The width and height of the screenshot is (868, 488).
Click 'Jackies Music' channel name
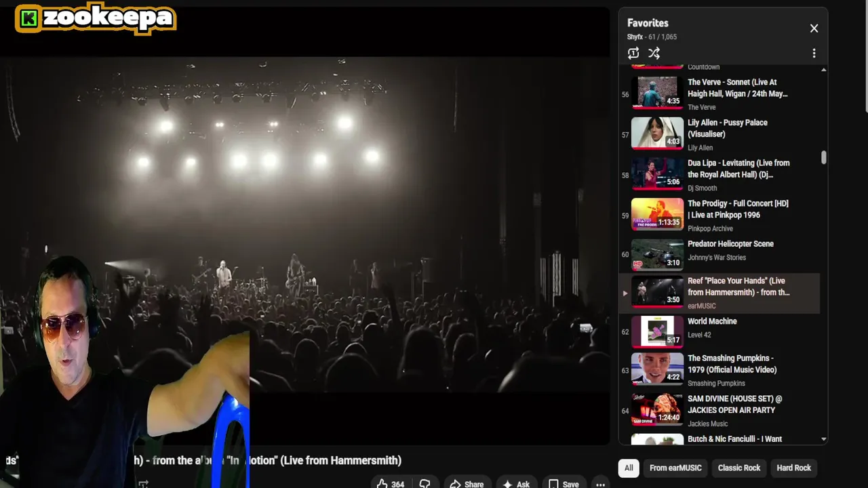coord(707,424)
